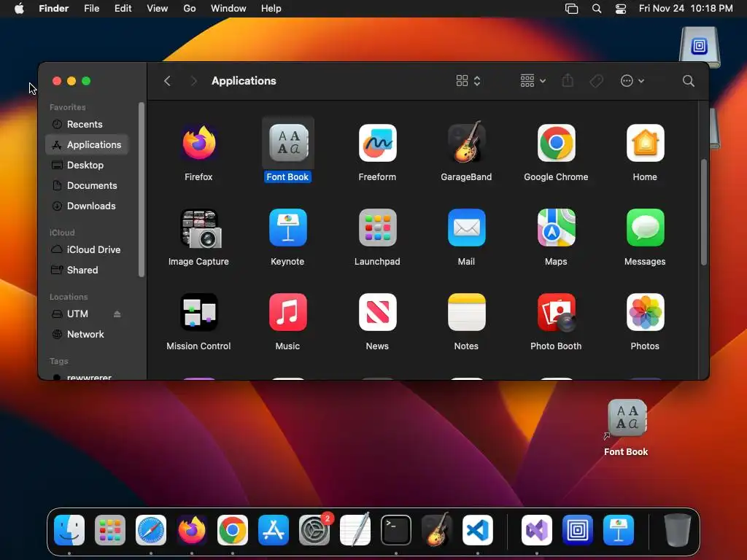Open the Group By dropdown in toolbar
Image resolution: width=747 pixels, height=560 pixels.
coord(533,81)
